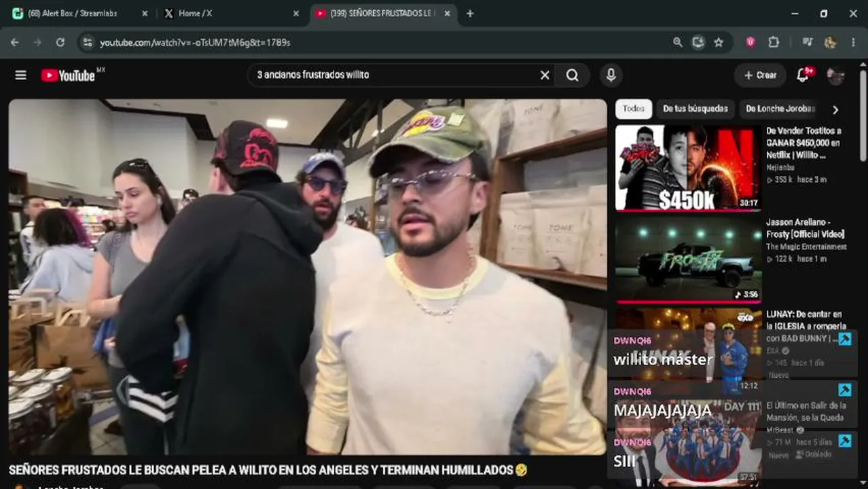Start voice search with microphone
Image resolution: width=868 pixels, height=489 pixels.
pyautogui.click(x=611, y=75)
